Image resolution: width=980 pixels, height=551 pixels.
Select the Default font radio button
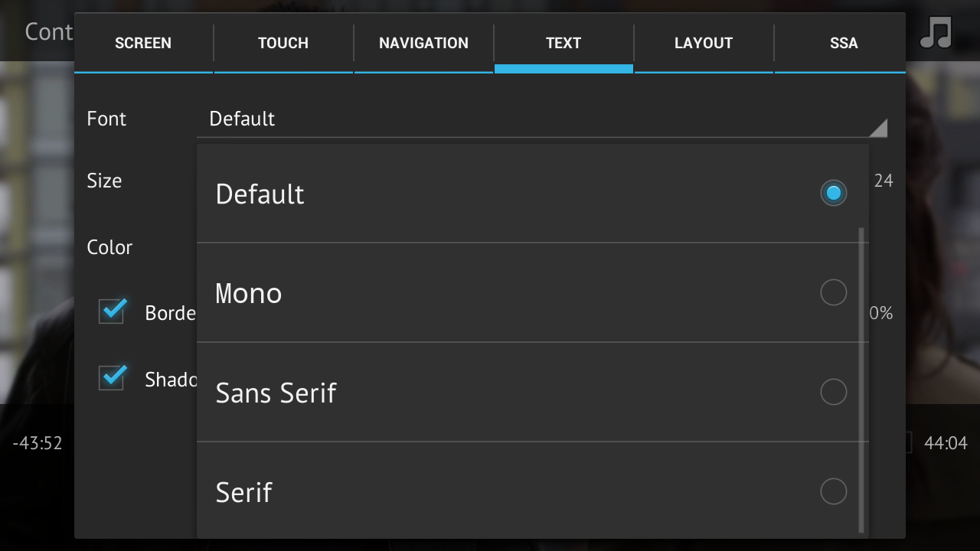tap(833, 193)
